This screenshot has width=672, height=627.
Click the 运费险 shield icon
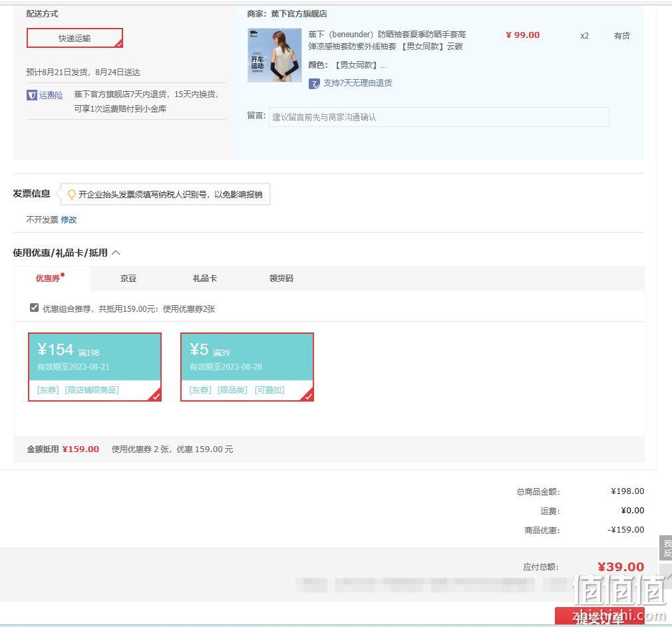(x=32, y=95)
